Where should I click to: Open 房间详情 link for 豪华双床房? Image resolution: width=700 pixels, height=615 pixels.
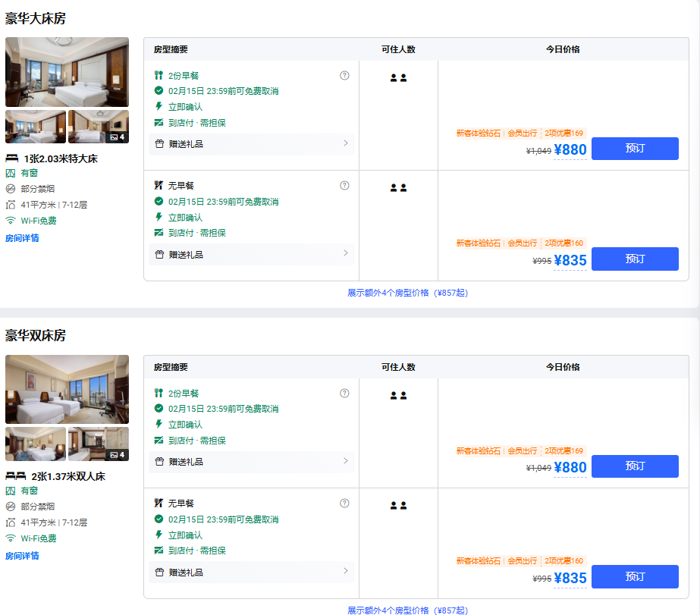[x=22, y=556]
